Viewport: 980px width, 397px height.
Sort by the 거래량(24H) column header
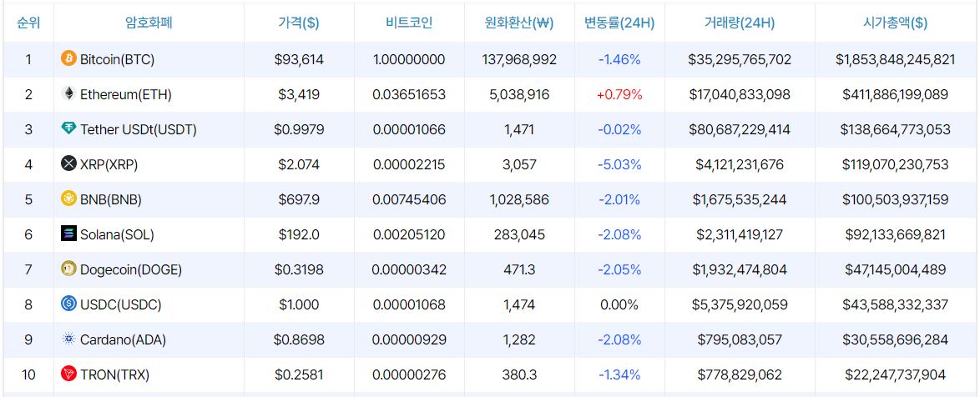pos(740,23)
